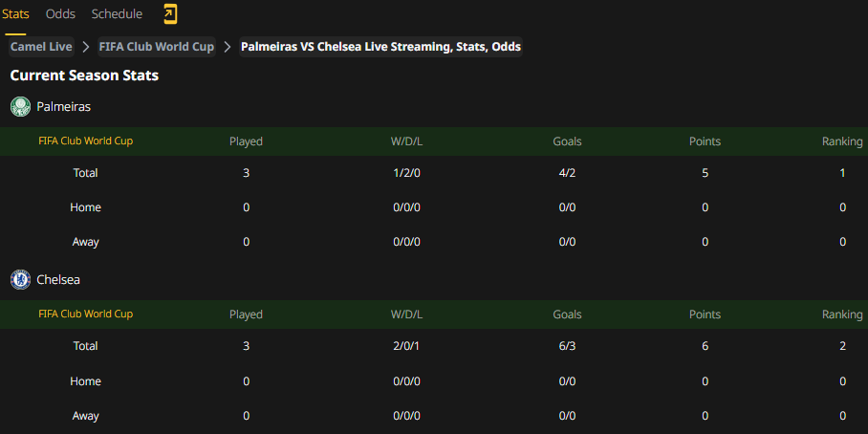Viewport: 868px width, 434px height.
Task: Click breadcrumb chevron after FIFA Club World Cup
Action: (x=228, y=47)
